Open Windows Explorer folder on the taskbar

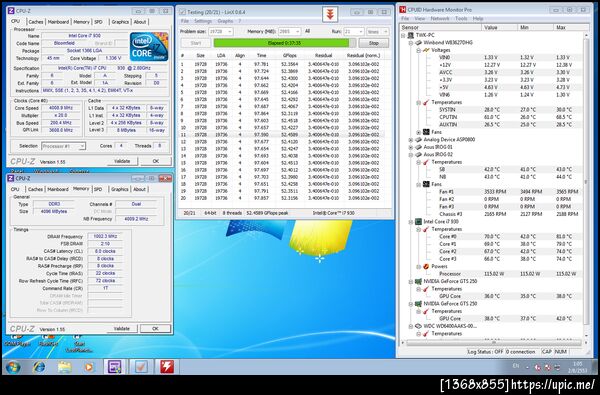click(x=64, y=367)
